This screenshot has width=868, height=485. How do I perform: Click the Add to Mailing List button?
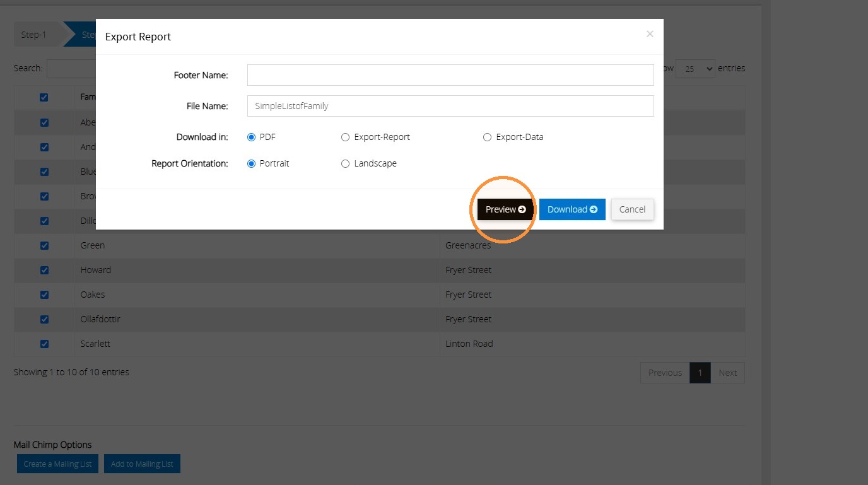pos(142,464)
